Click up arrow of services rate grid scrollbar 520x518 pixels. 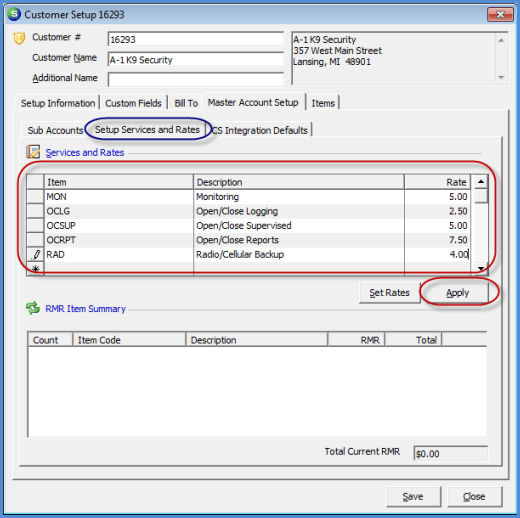(x=481, y=182)
